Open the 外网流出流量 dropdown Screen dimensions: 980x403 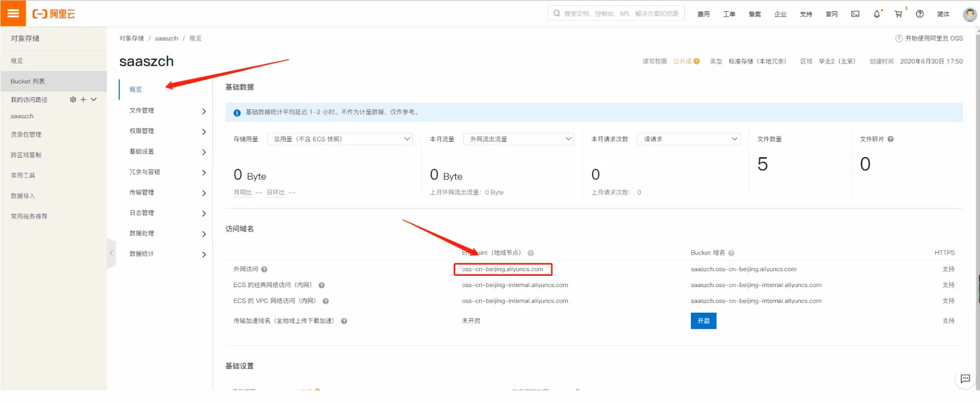518,139
